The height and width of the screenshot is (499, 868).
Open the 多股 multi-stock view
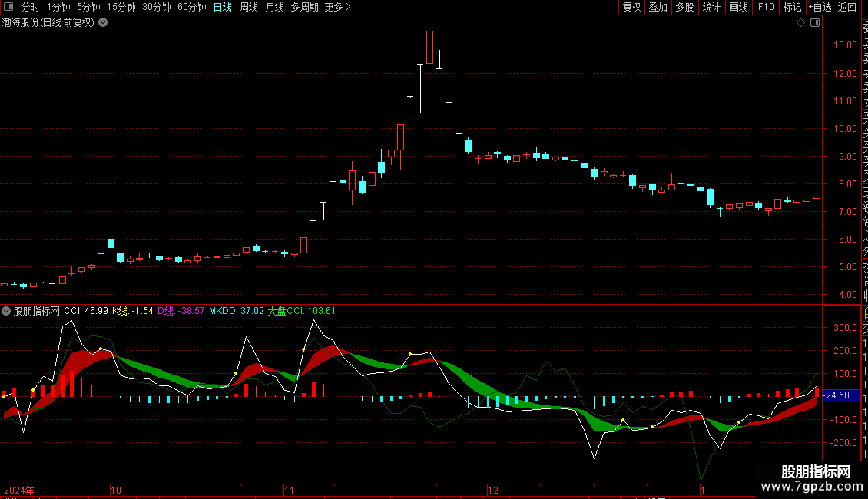coord(684,7)
